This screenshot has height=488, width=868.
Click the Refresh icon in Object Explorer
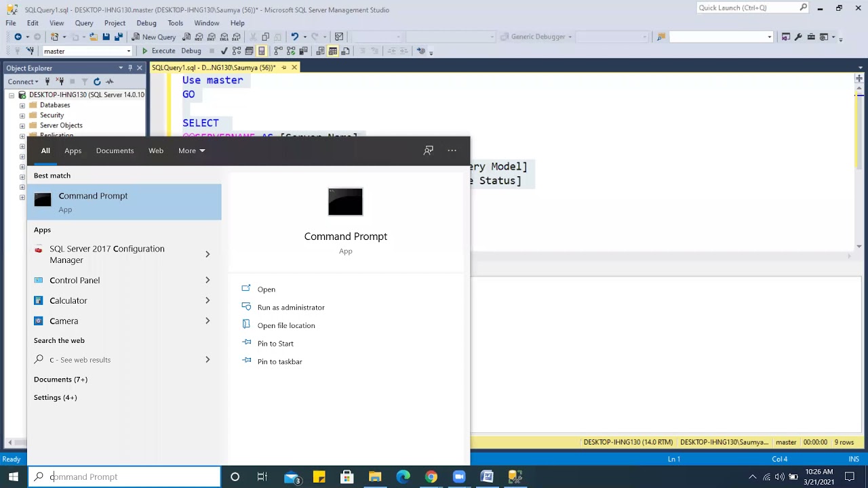[x=97, y=81]
